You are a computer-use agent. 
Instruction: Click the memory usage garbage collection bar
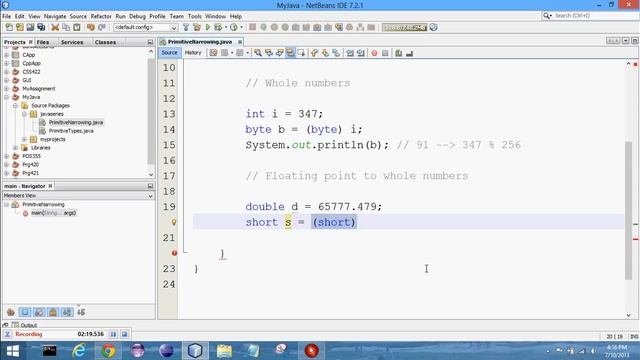point(404,27)
